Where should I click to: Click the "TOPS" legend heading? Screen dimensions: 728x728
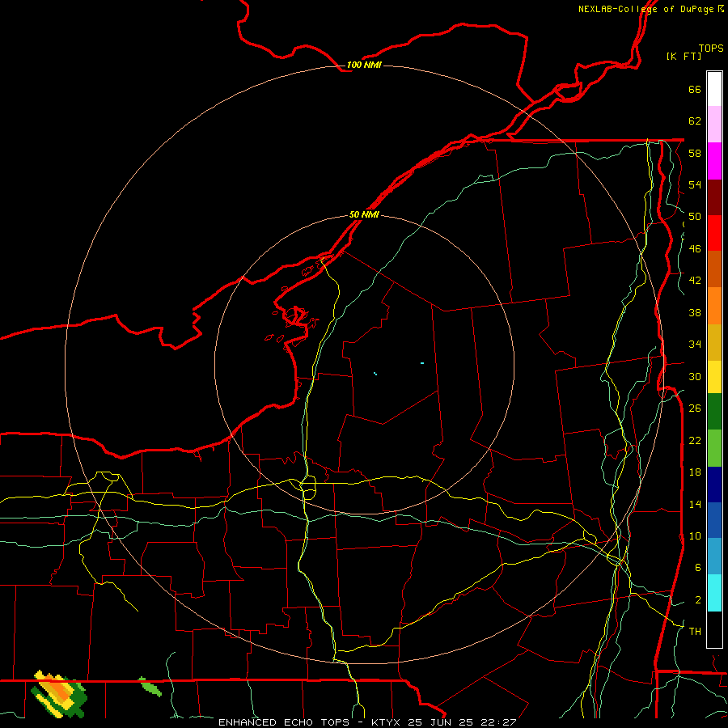pyautogui.click(x=711, y=49)
